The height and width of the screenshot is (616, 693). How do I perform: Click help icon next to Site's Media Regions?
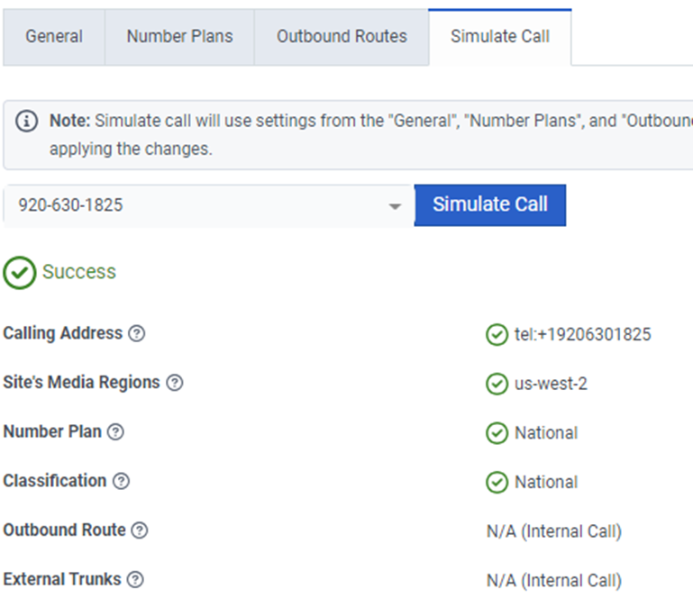(175, 383)
